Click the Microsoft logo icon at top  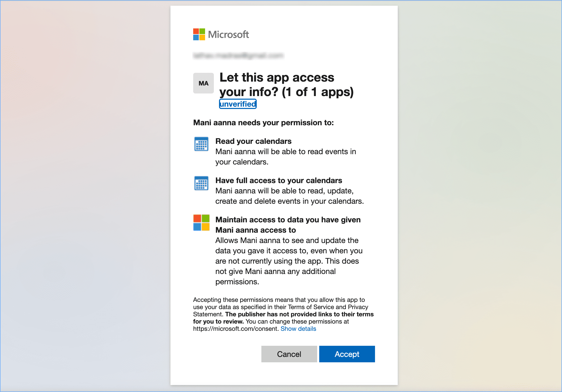(x=199, y=34)
